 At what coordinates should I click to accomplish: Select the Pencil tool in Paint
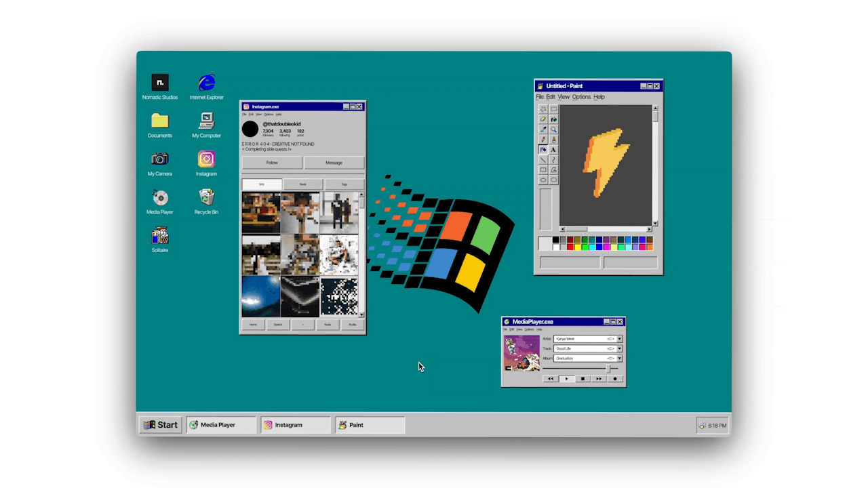(x=543, y=140)
